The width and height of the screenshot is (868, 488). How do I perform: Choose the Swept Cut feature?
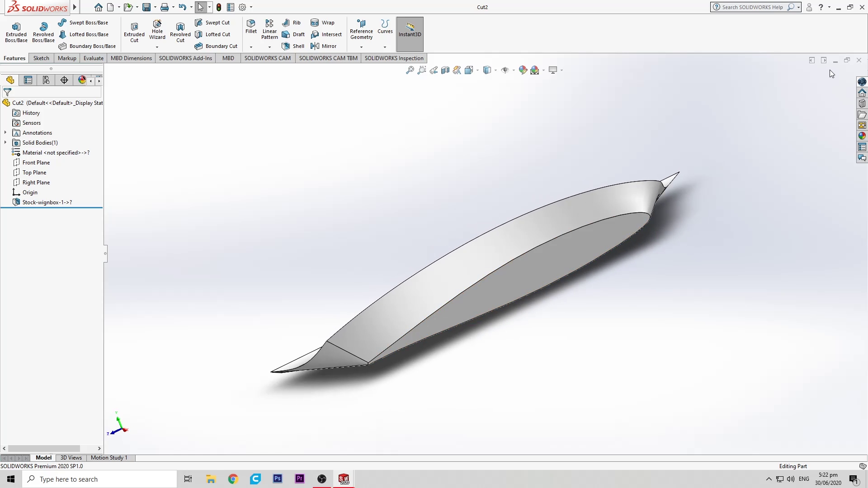click(x=212, y=23)
